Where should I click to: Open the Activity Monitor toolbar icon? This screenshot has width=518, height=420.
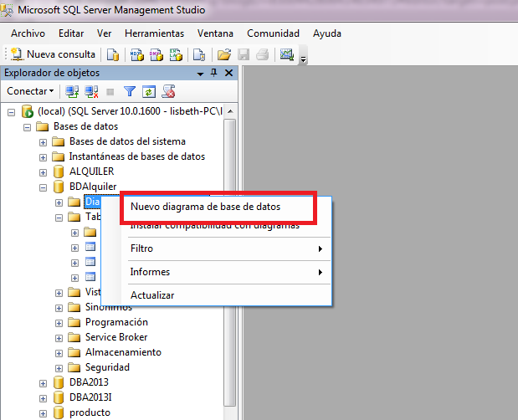click(x=287, y=55)
